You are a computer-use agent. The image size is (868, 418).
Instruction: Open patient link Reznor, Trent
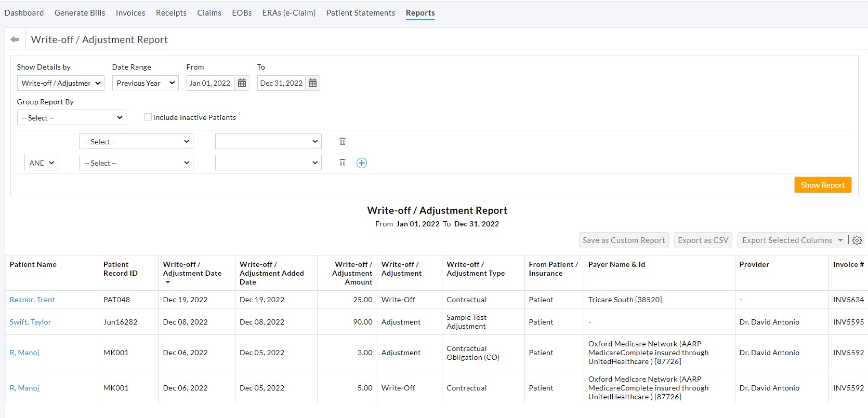(x=32, y=300)
